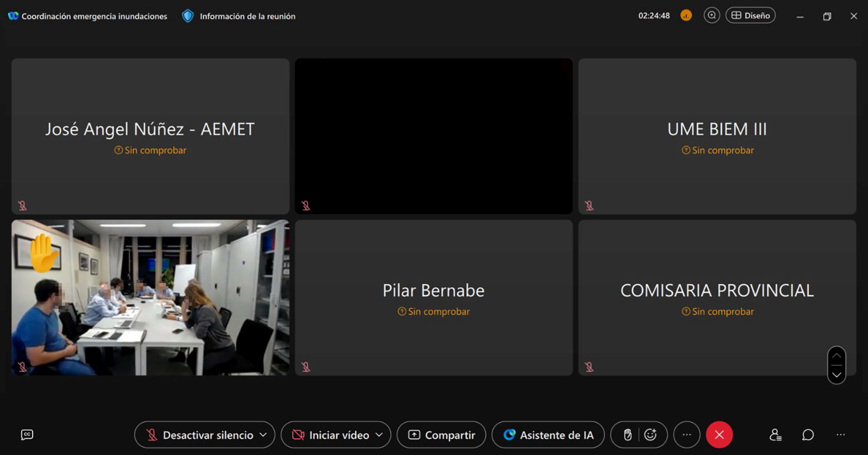This screenshot has width=868, height=455.
Task: Click the zoom magnifier icon in top bar
Action: click(x=712, y=15)
